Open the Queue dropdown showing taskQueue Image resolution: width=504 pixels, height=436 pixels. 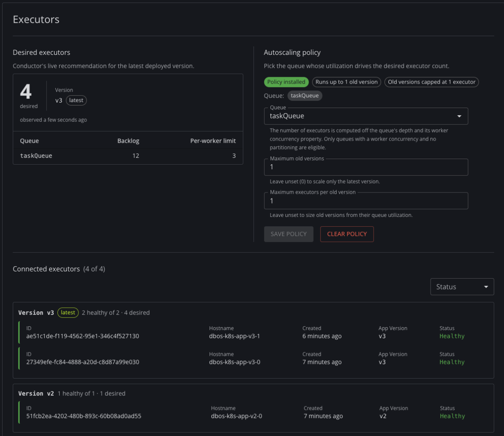point(366,116)
